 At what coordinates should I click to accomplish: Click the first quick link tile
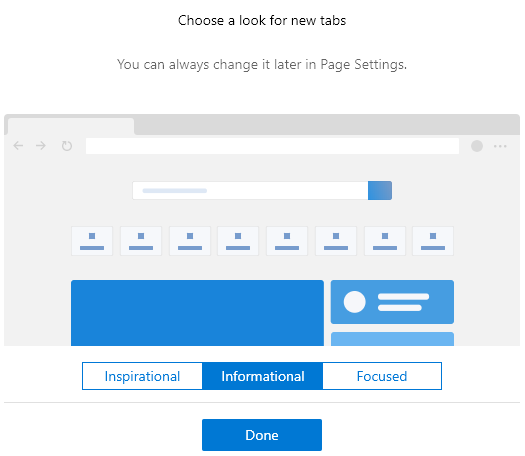(x=92, y=241)
